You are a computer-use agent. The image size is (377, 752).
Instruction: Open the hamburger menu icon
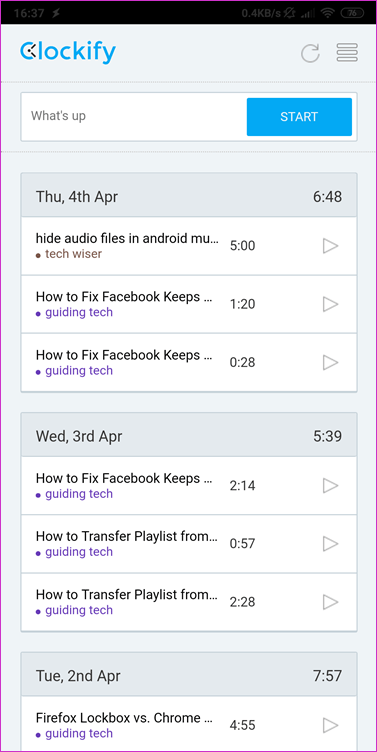(x=347, y=53)
